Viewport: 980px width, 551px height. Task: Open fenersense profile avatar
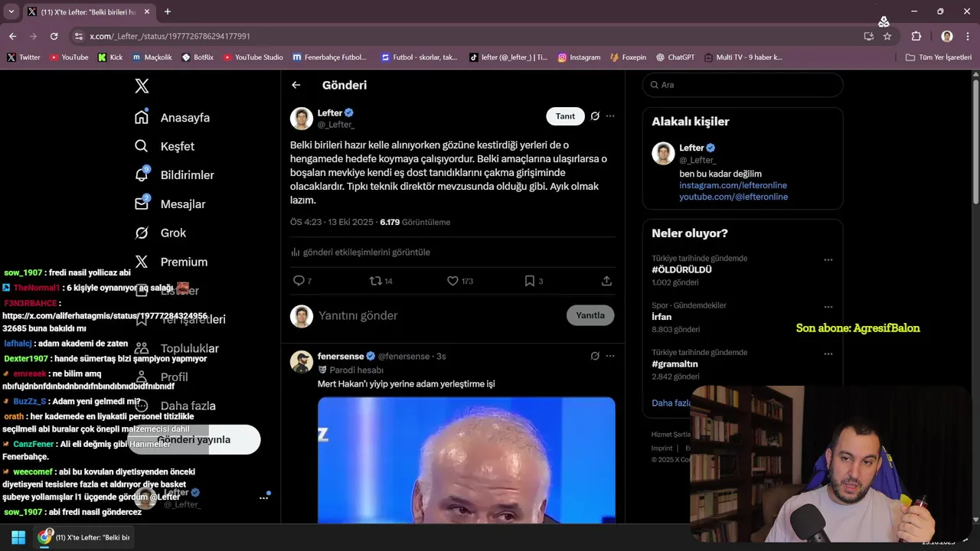(302, 362)
